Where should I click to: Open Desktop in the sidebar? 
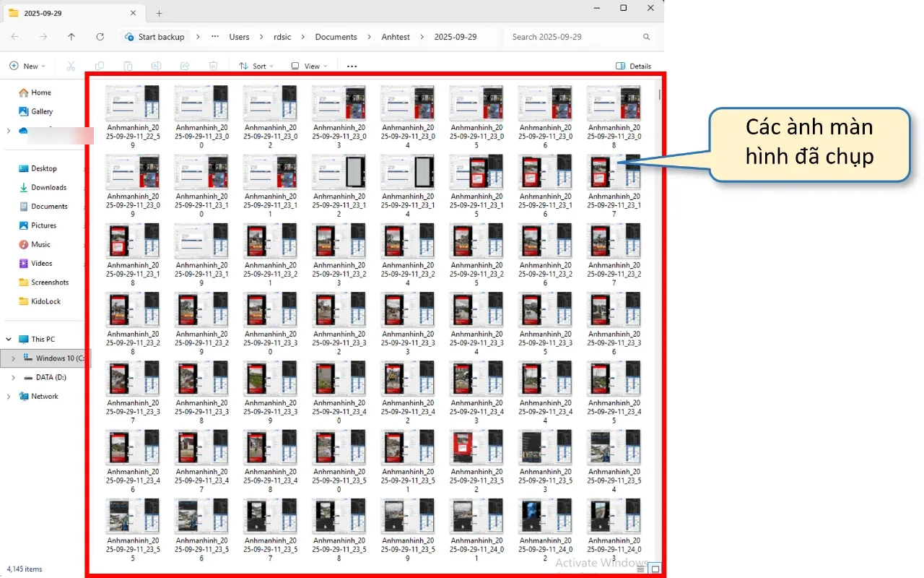point(44,168)
